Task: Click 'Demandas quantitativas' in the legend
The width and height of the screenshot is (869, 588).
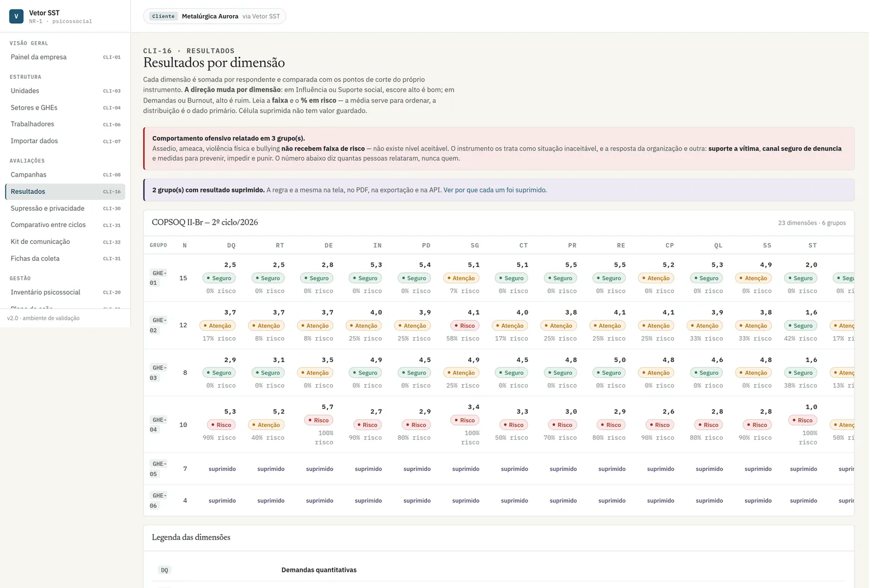Action: coord(319,570)
